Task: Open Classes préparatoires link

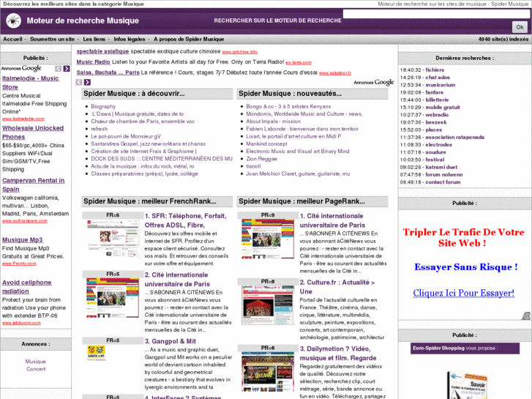Action: click(144, 174)
